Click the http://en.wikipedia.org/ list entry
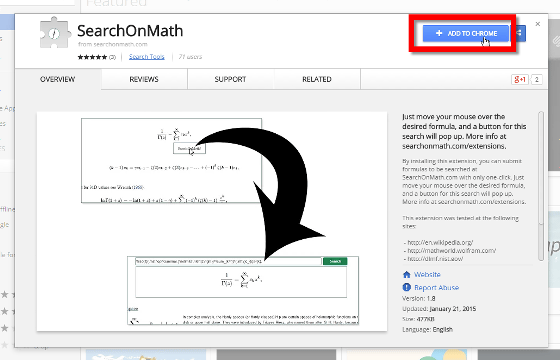Viewport: 560px width, 360px height. [440, 242]
